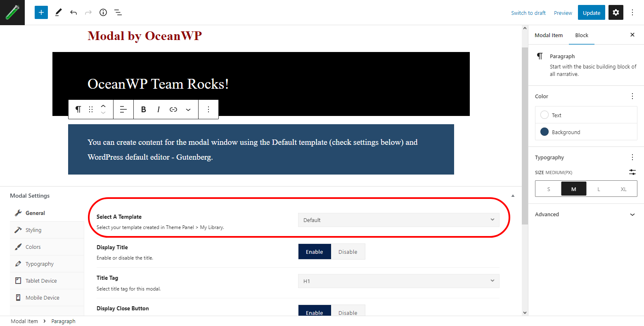Click the editor vertical scrollbar
Image resolution: width=644 pixels, height=326 pixels.
[x=525, y=136]
